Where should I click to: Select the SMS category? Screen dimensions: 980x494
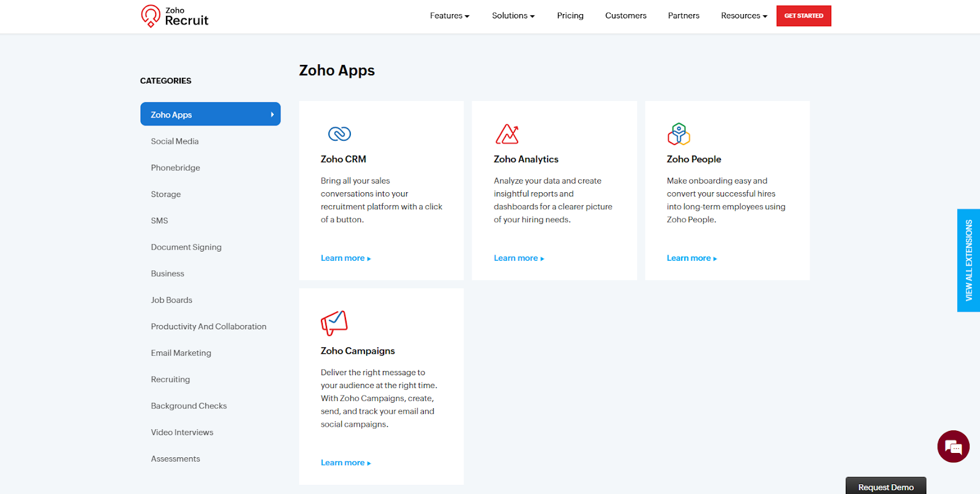[x=159, y=220]
